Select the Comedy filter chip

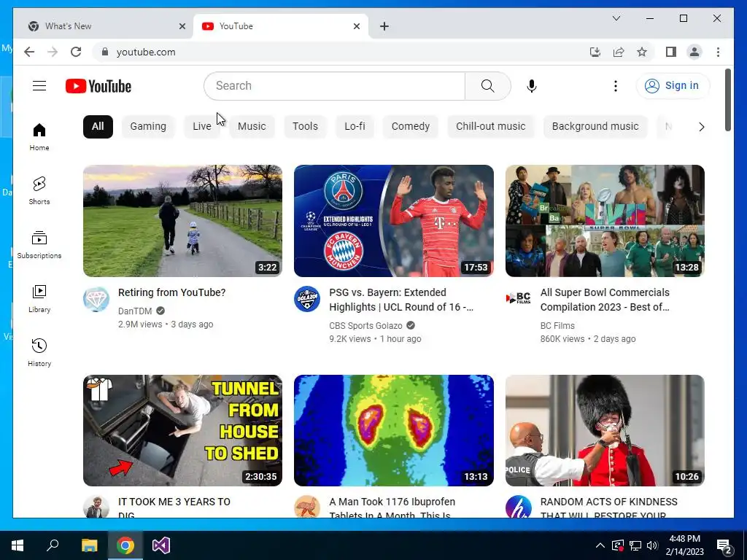[x=410, y=127]
